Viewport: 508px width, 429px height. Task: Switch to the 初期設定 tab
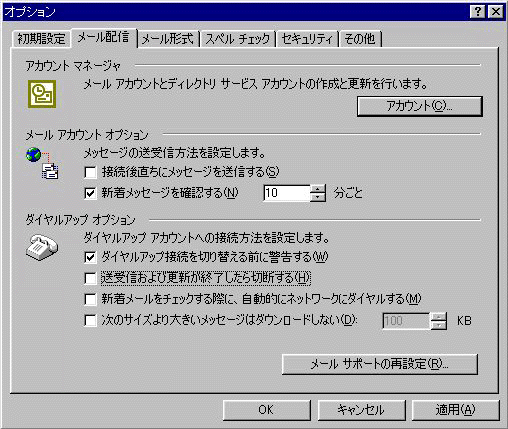41,39
